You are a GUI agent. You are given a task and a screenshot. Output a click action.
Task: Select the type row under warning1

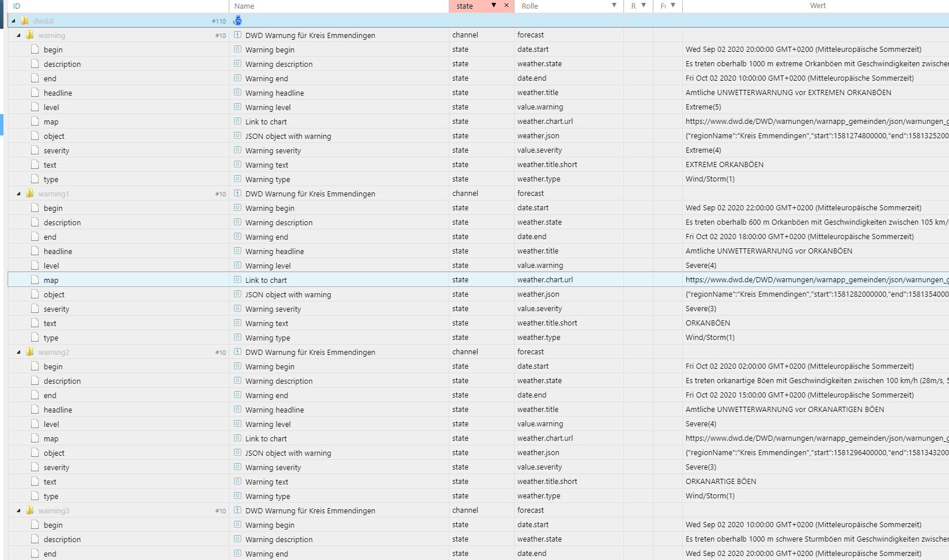tap(478, 338)
